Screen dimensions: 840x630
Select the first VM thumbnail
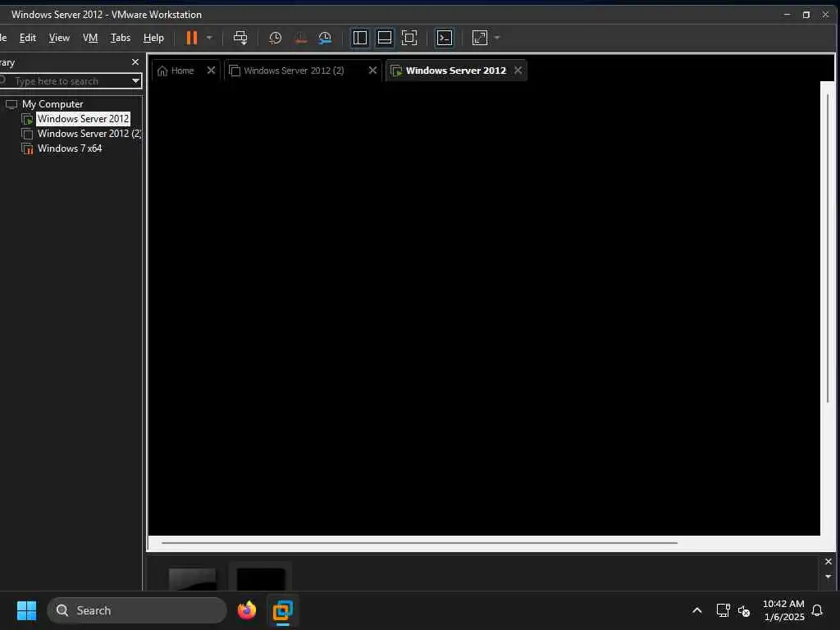[x=192, y=578]
